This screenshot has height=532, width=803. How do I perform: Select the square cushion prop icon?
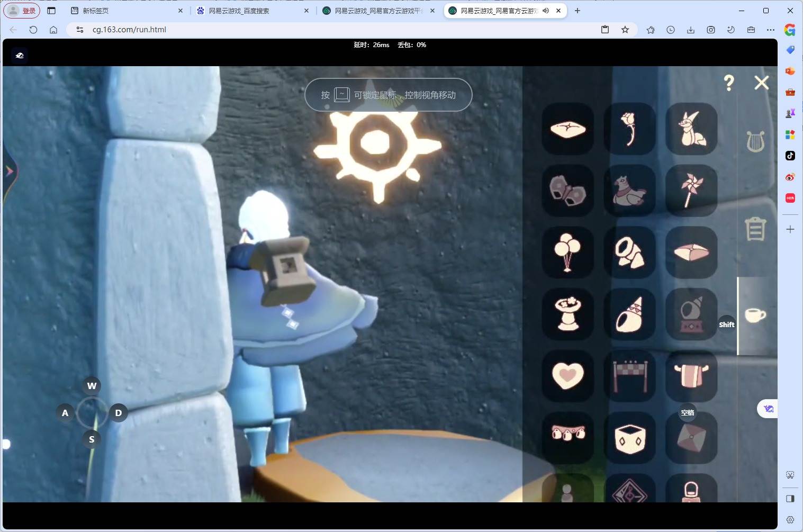(568, 129)
